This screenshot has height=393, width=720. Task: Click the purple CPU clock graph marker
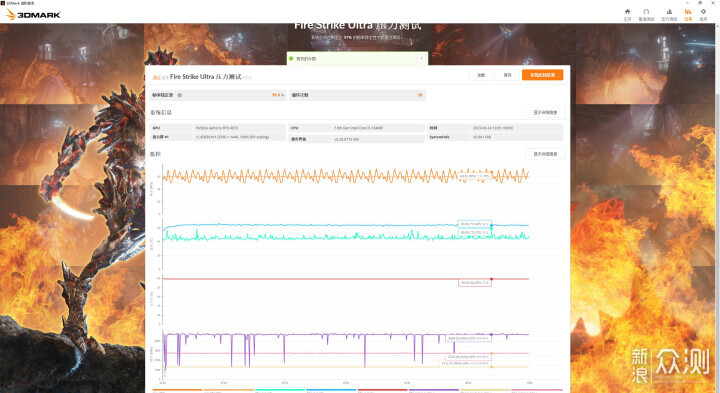tap(491, 334)
